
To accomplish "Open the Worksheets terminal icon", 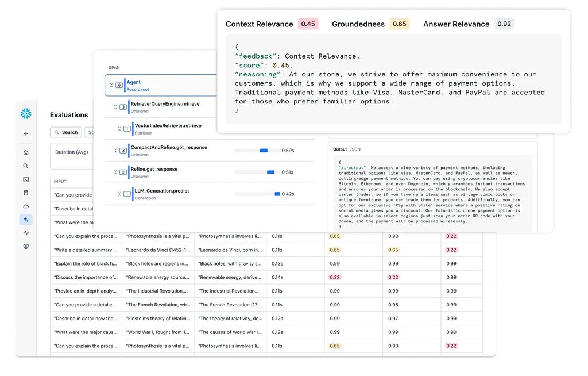I will [25, 179].
